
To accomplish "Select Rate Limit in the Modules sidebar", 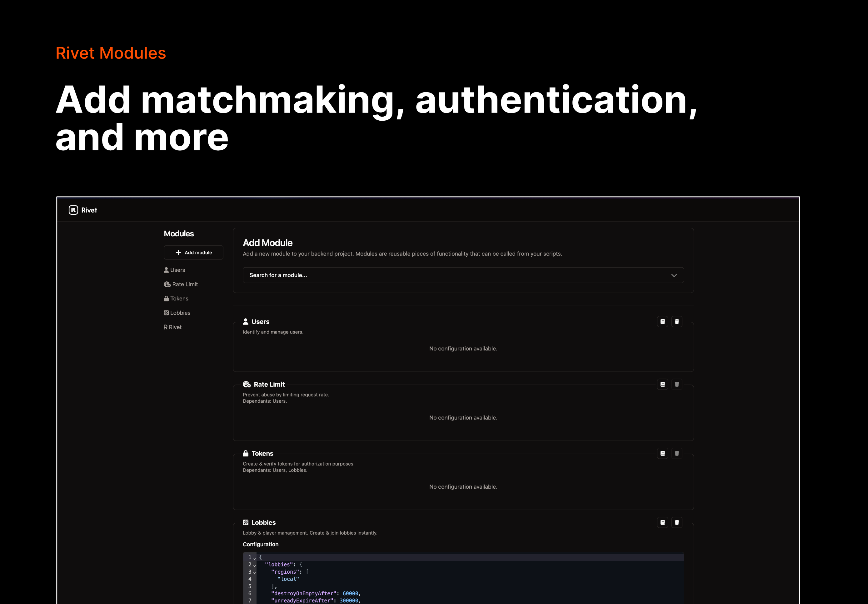I will click(x=181, y=284).
